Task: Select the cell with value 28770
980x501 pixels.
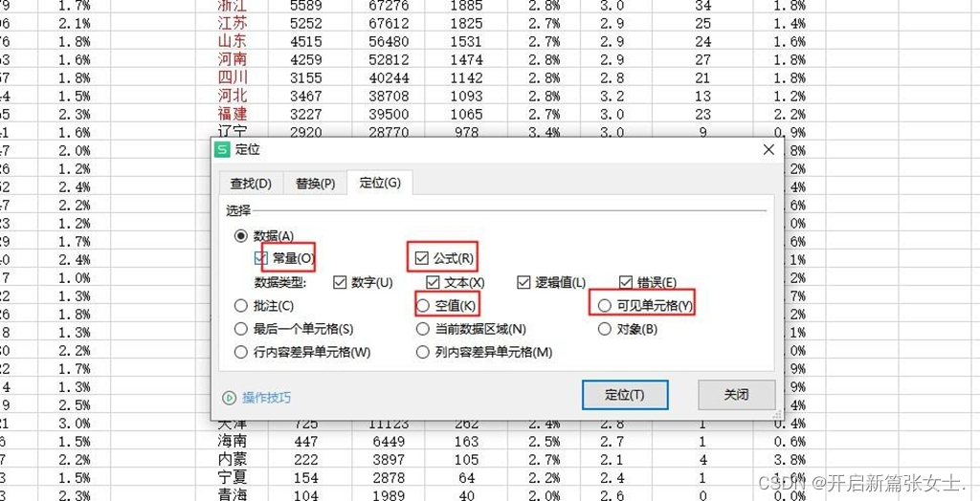Action: pos(389,132)
